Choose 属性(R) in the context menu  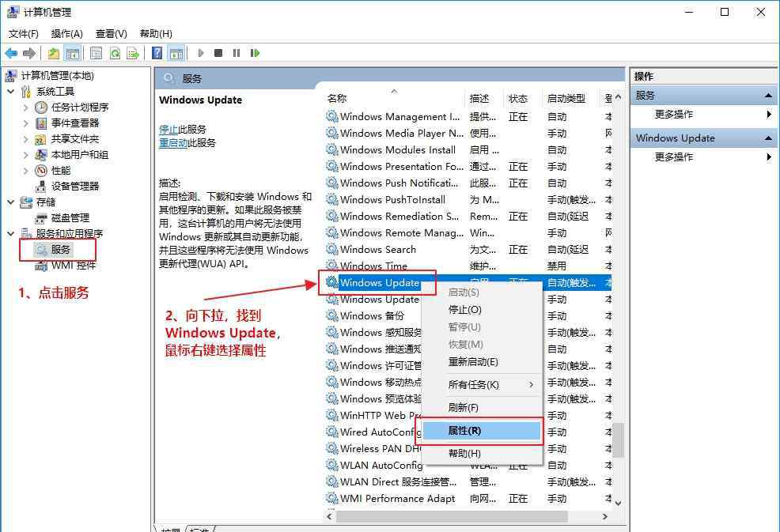481,431
